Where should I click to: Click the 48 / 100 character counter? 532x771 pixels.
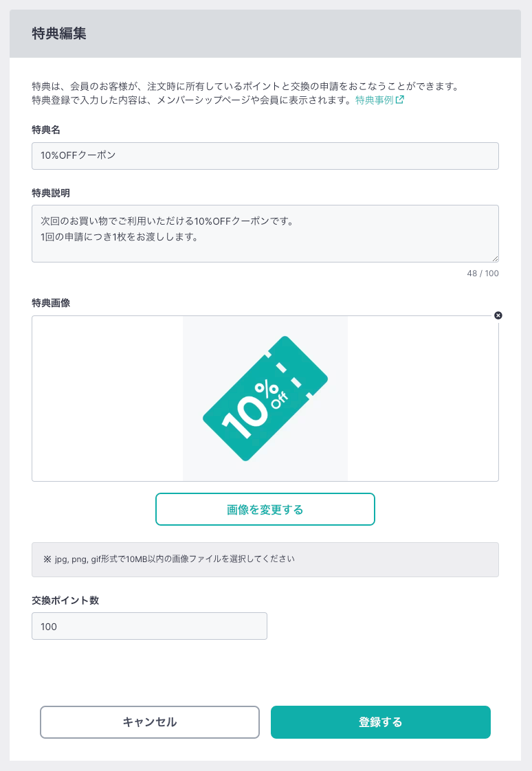point(483,273)
